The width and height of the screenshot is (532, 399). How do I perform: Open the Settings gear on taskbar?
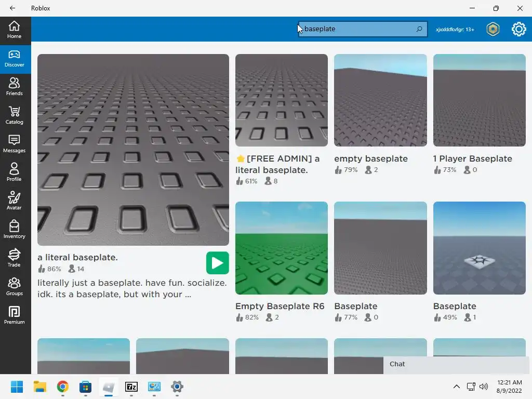click(177, 387)
